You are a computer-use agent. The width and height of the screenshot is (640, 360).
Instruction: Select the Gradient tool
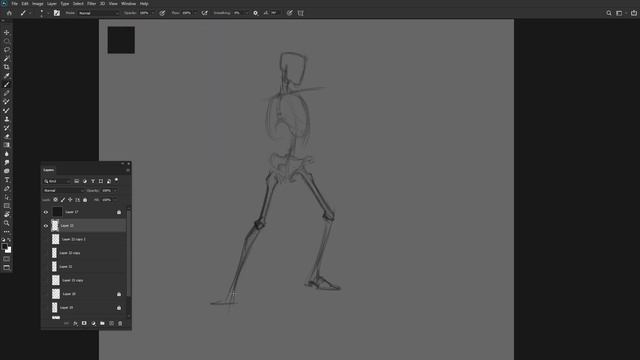7,145
